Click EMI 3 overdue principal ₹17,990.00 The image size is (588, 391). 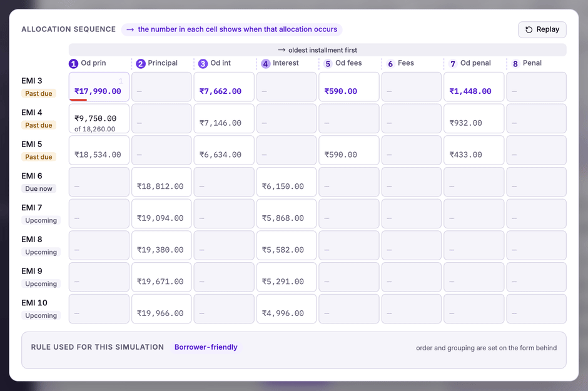tap(99, 86)
